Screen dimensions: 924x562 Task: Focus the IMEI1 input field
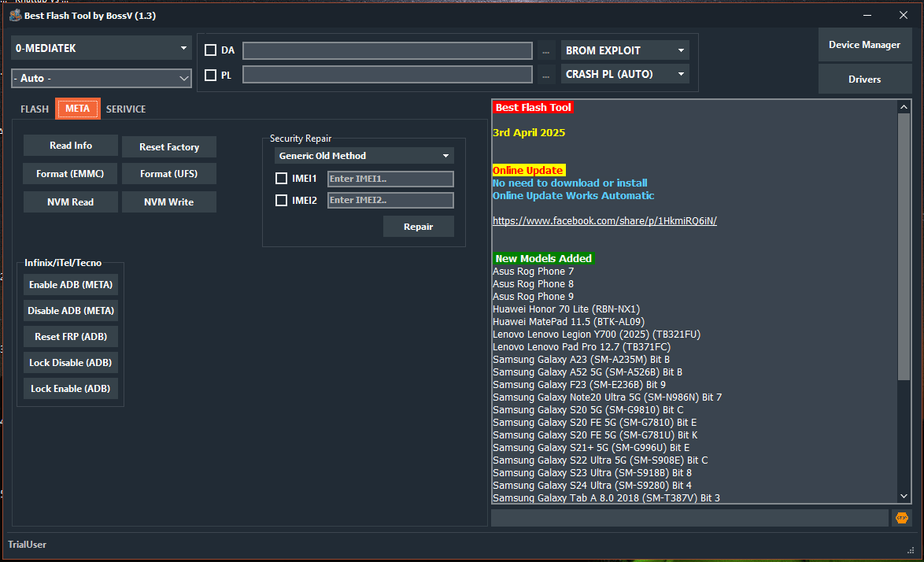390,179
